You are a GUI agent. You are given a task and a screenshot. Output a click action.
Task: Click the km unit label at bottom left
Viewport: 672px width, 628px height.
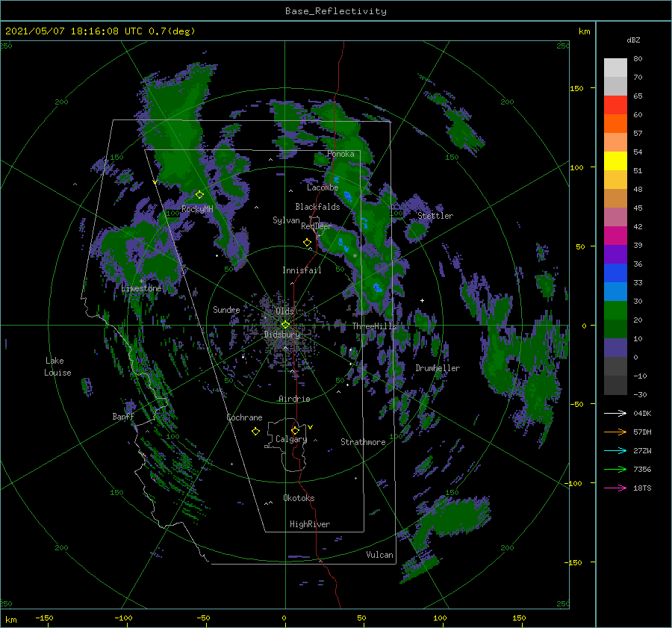10,620
